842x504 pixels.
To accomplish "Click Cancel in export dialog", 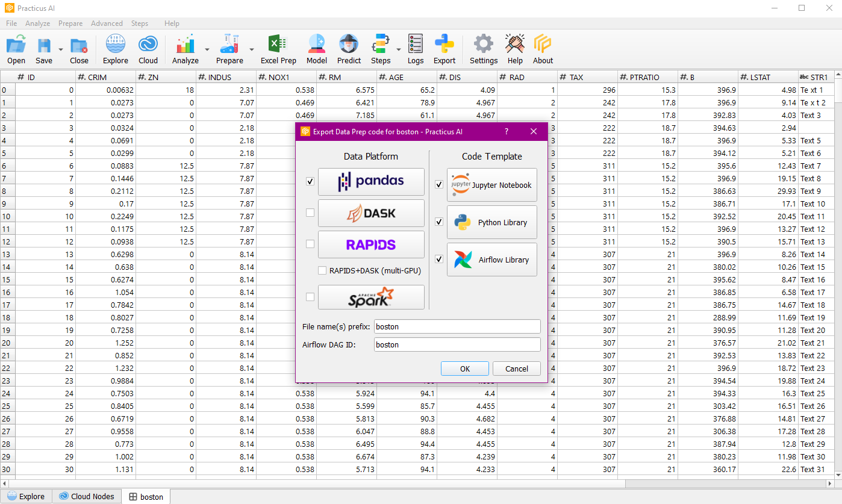I will pyautogui.click(x=517, y=369).
